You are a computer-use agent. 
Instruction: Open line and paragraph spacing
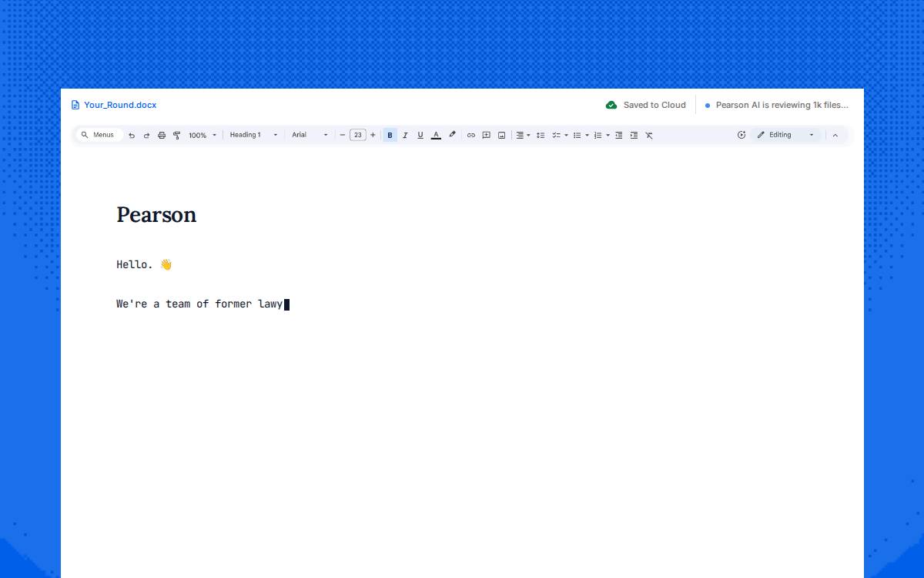(541, 135)
